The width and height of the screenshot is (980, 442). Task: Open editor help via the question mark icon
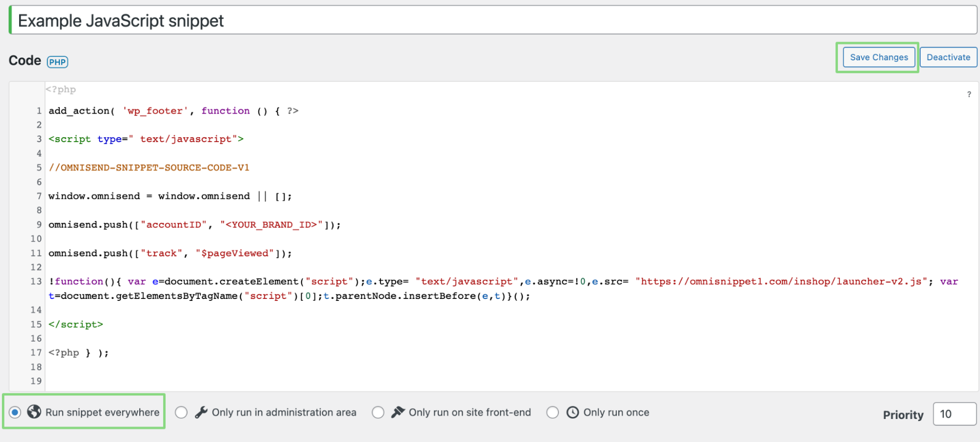pyautogui.click(x=968, y=93)
